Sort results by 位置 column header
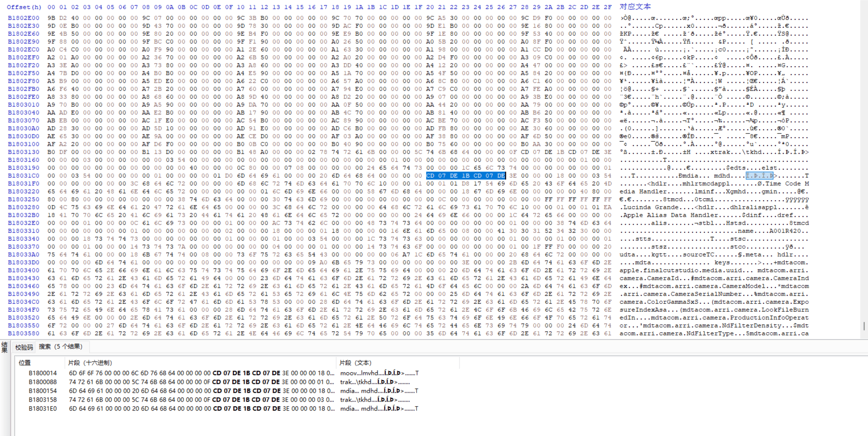This screenshot has width=868, height=436. (x=25, y=363)
